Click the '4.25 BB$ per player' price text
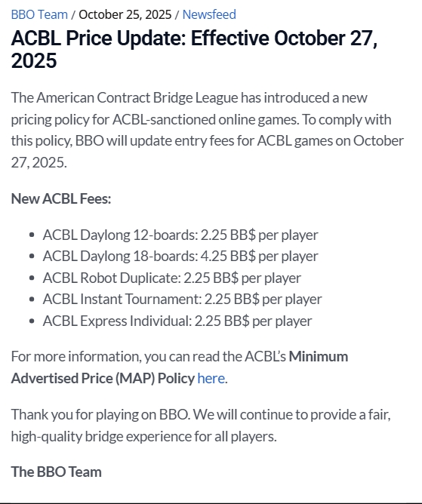 (259, 257)
